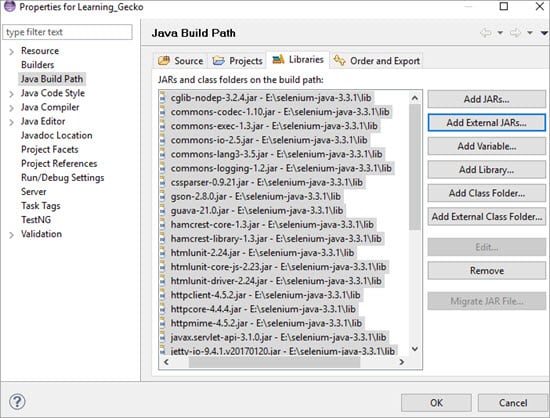Select hamcrest-library-1.3.jar entry
550x418 pixels.
(x=276, y=238)
